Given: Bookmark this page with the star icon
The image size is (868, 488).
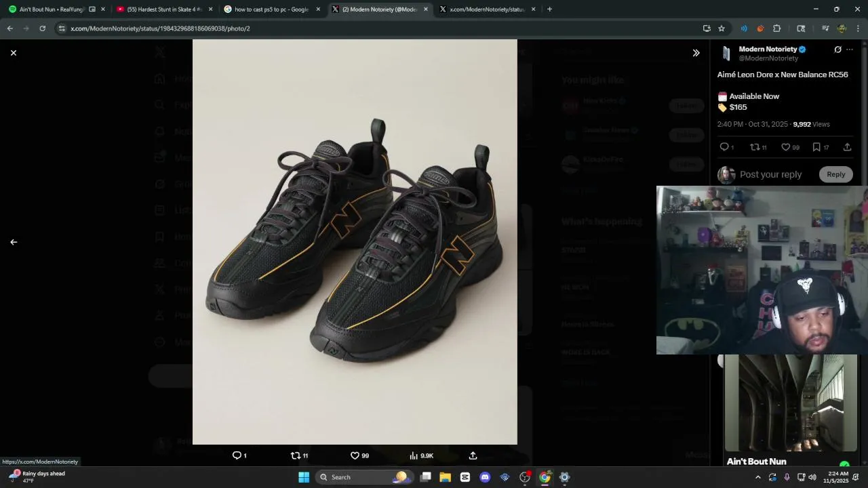Looking at the screenshot, I should coord(722,28).
